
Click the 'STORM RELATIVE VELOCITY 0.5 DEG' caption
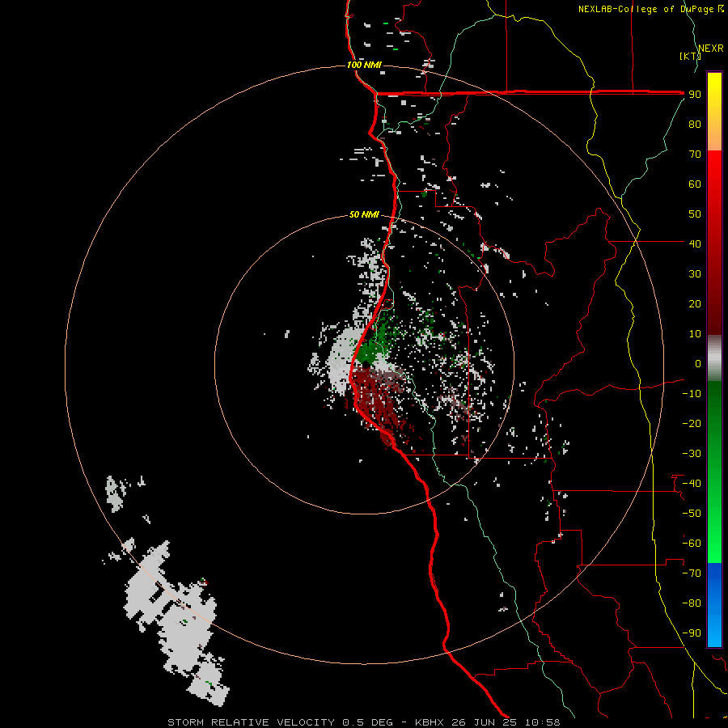(x=280, y=722)
